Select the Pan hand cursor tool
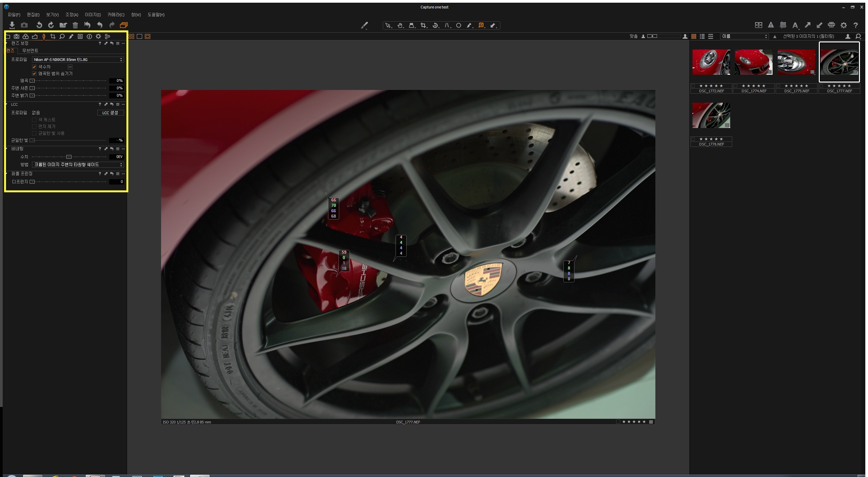The height and width of the screenshot is (477, 868). pos(400,25)
